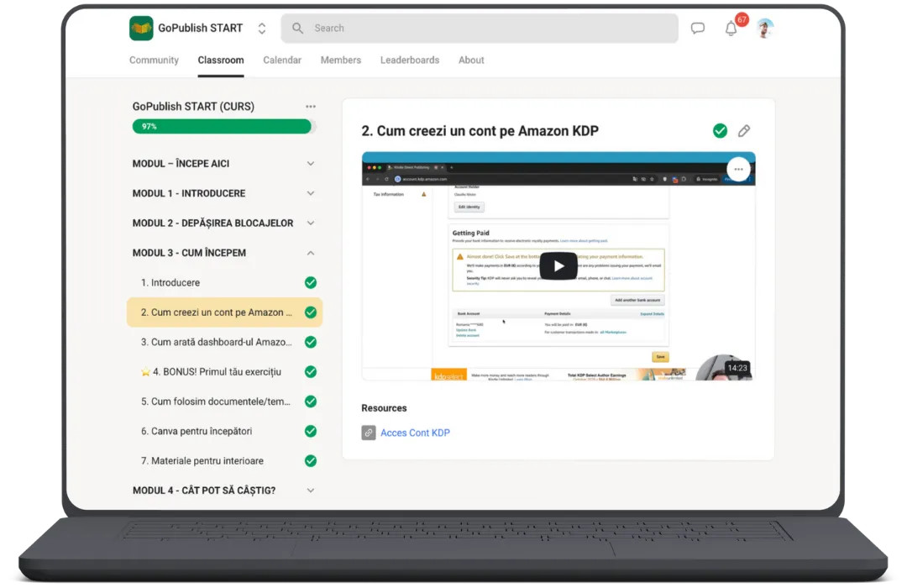Open the Leaderboards tab
Image resolution: width=907 pixels, height=588 pixels.
[410, 60]
